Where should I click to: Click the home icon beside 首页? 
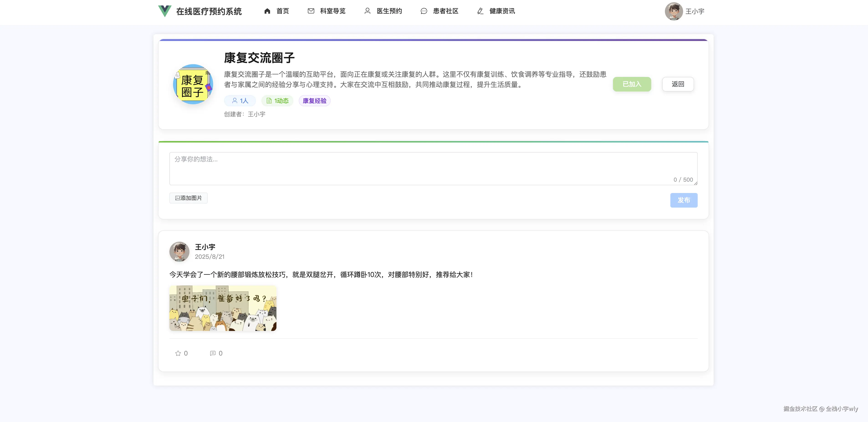tap(267, 11)
